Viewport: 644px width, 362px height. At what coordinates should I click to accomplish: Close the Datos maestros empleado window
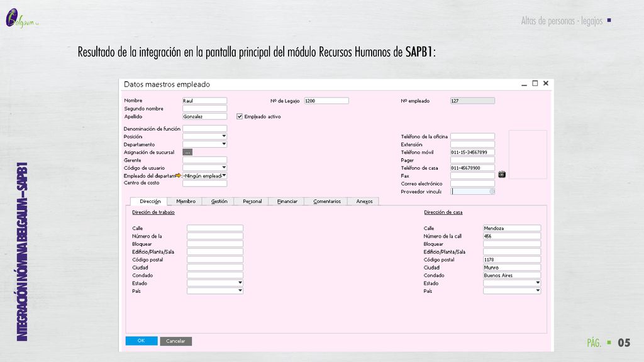[546, 84]
